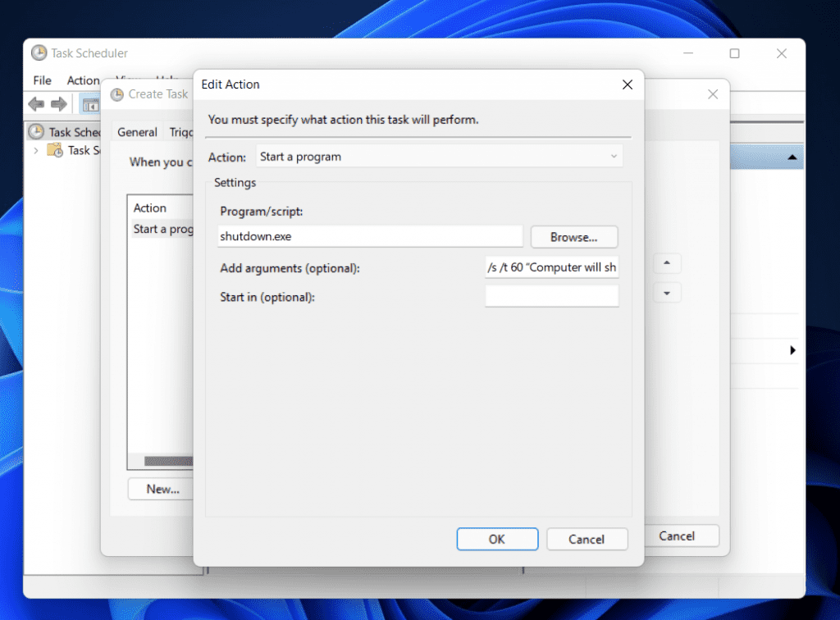The height and width of the screenshot is (620, 840).
Task: Click the Start in optional field
Action: click(x=551, y=296)
